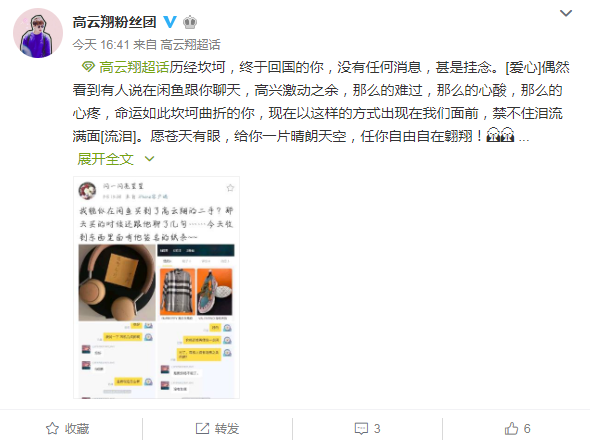Viewport: 590px width, 443px height.
Task: Click the like count 6
Action: pos(527,428)
